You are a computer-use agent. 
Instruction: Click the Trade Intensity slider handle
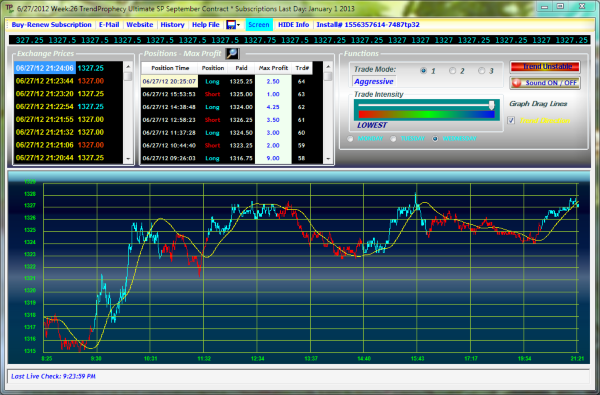click(491, 105)
